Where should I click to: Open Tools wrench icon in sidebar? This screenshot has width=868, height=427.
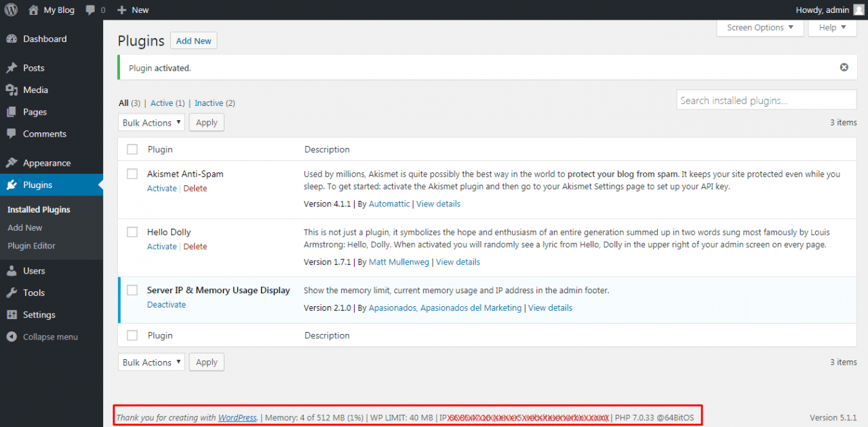(x=12, y=293)
